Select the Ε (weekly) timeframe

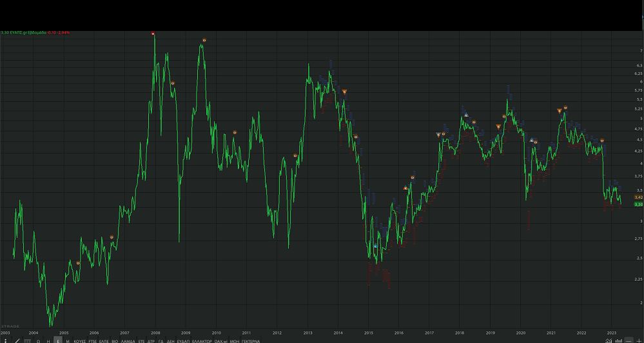58,340
